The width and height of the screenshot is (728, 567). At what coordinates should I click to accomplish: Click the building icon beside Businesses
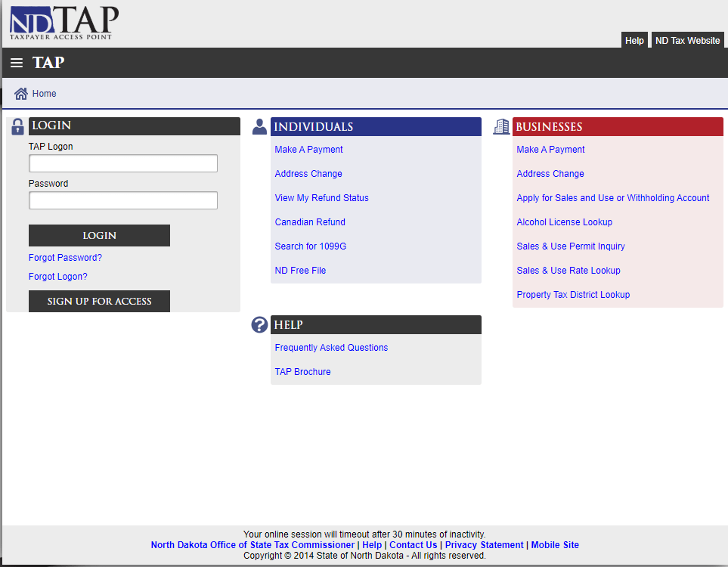pos(501,127)
